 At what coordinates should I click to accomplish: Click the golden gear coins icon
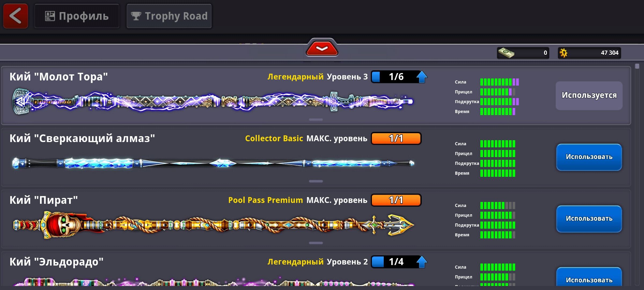(x=563, y=53)
